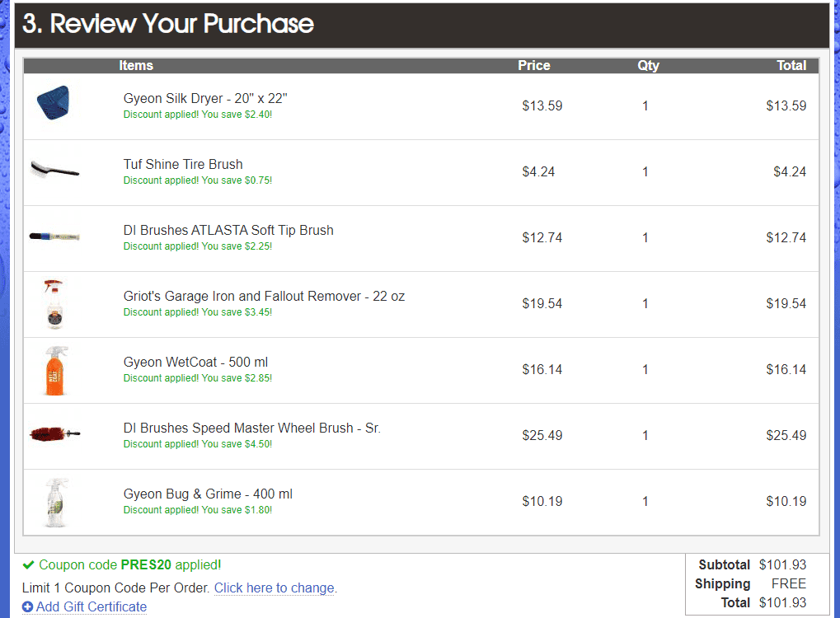Click the Gyeon Silk Dryer item name
Image resolution: width=840 pixels, height=618 pixels.
(x=205, y=99)
